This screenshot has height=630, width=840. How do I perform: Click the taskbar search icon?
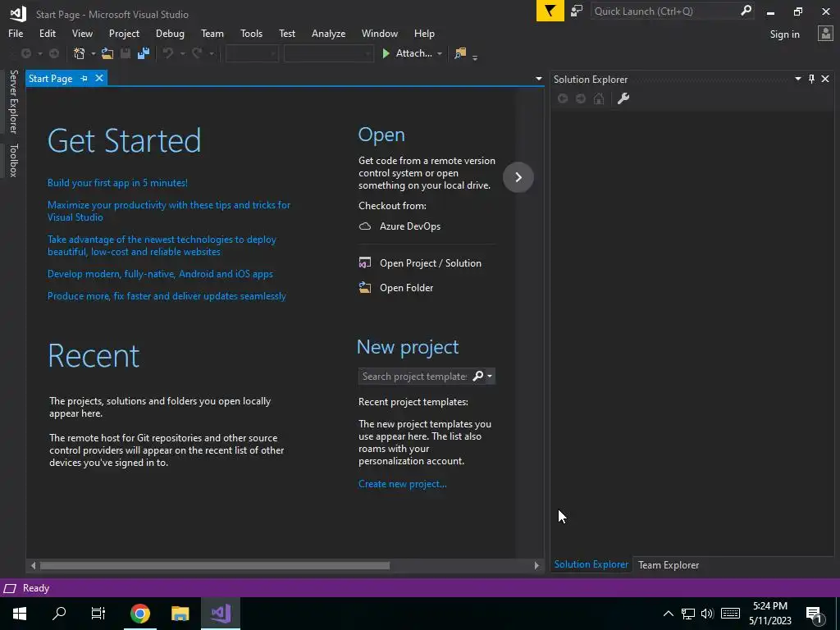(x=59, y=613)
